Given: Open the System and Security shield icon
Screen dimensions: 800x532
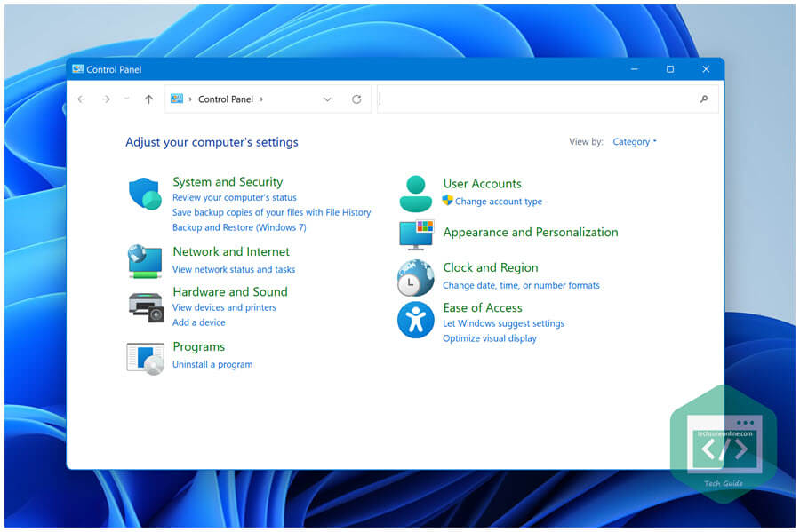Looking at the screenshot, I should 145,194.
